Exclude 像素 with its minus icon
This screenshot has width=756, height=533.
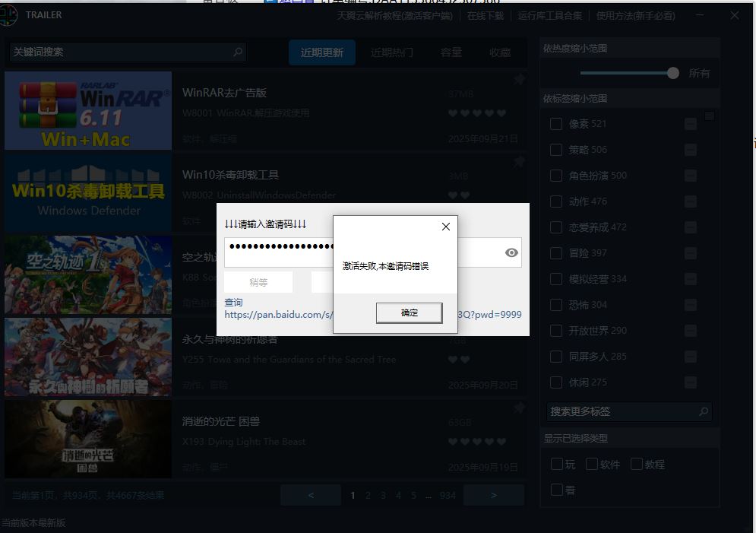[x=691, y=124]
